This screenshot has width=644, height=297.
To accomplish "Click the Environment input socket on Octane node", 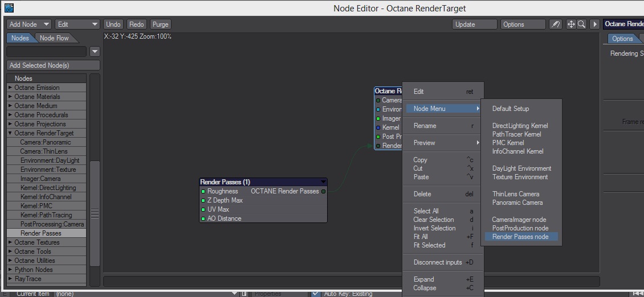I will click(378, 109).
